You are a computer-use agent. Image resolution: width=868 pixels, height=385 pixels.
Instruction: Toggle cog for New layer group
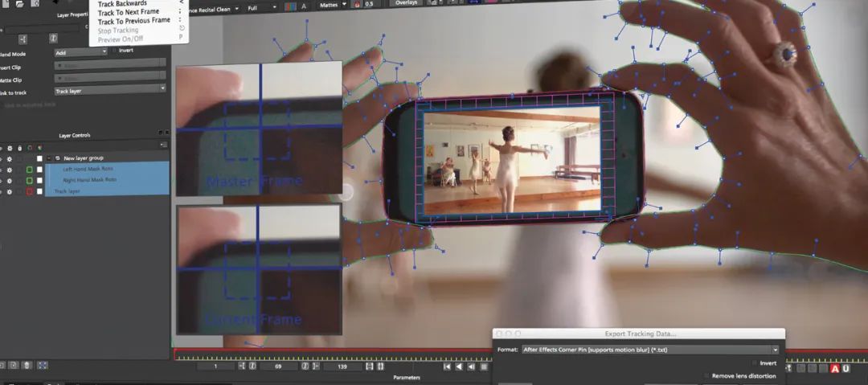(10, 158)
